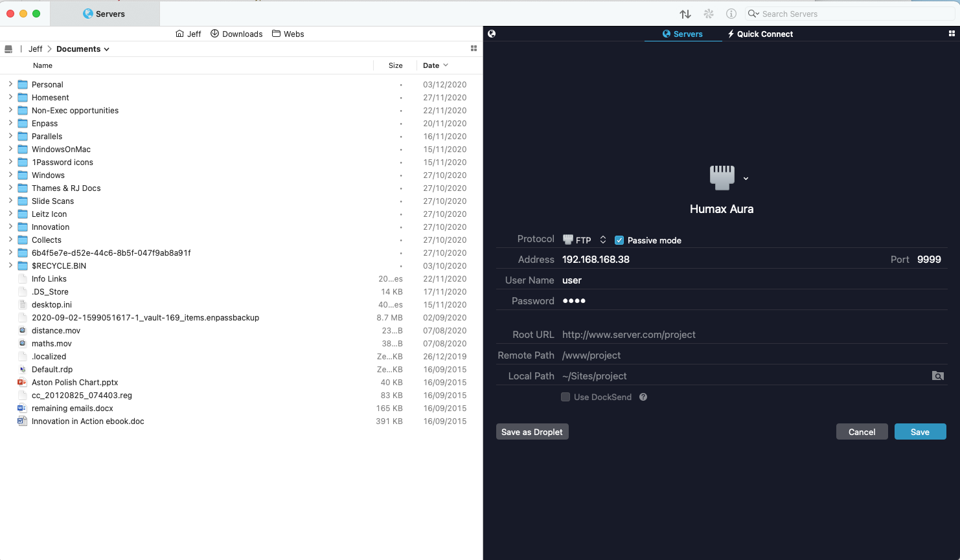Click the Save button
960x560 pixels.
(920, 432)
